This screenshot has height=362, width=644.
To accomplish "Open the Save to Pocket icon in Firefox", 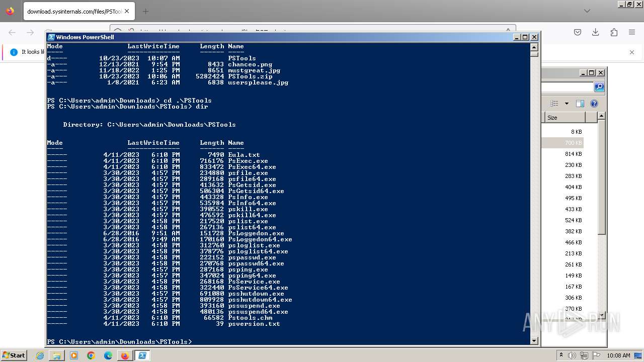I will coord(578,32).
